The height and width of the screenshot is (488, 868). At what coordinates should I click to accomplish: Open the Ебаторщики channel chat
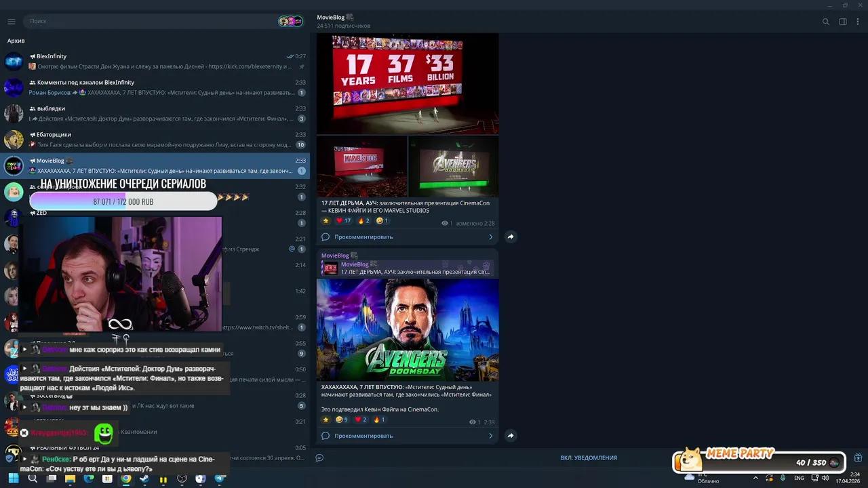coord(155,140)
